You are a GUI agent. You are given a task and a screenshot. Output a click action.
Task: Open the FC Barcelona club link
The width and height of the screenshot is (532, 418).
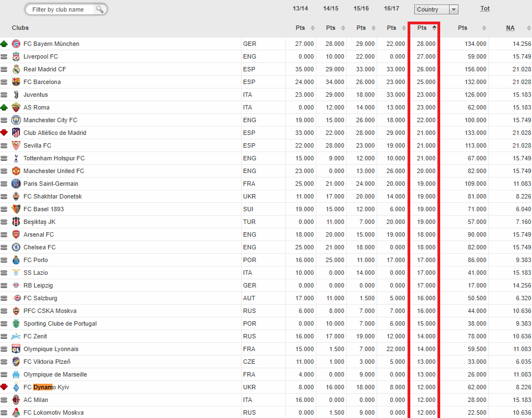(42, 82)
